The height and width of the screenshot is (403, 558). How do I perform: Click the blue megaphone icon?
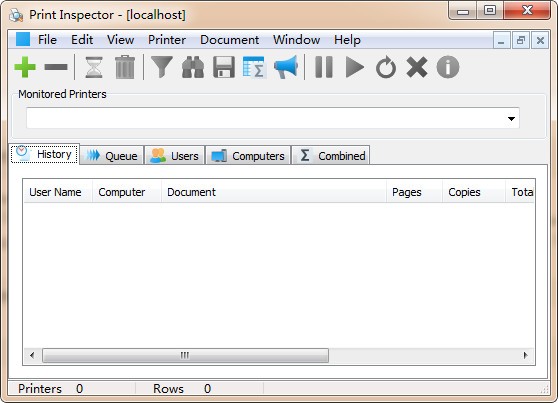tap(286, 67)
